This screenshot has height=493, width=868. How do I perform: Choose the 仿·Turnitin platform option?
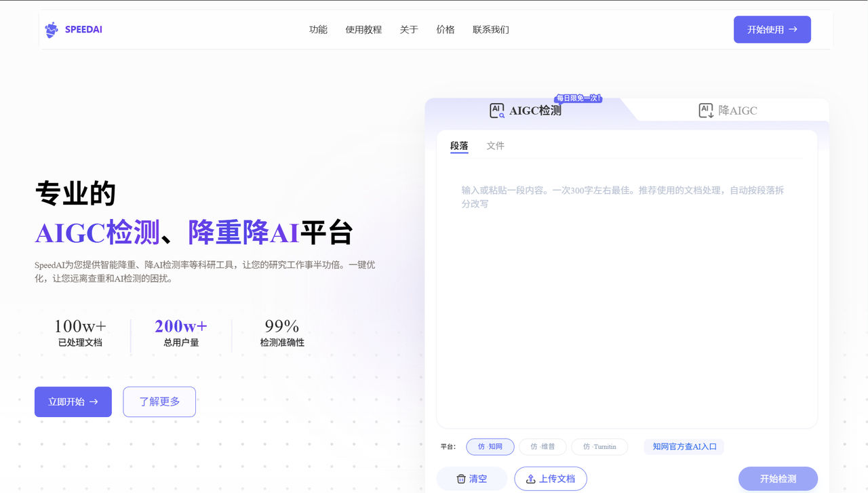tap(600, 447)
